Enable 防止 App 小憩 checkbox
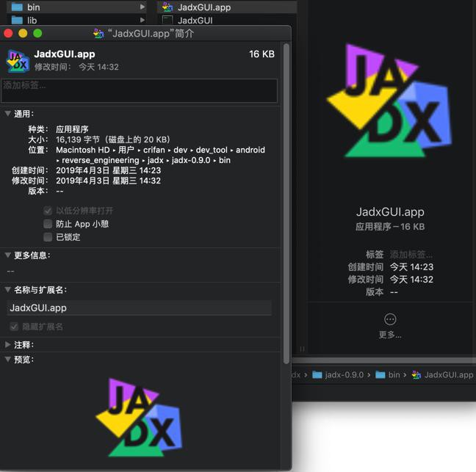Screen dimensions: 476x472 click(x=48, y=224)
